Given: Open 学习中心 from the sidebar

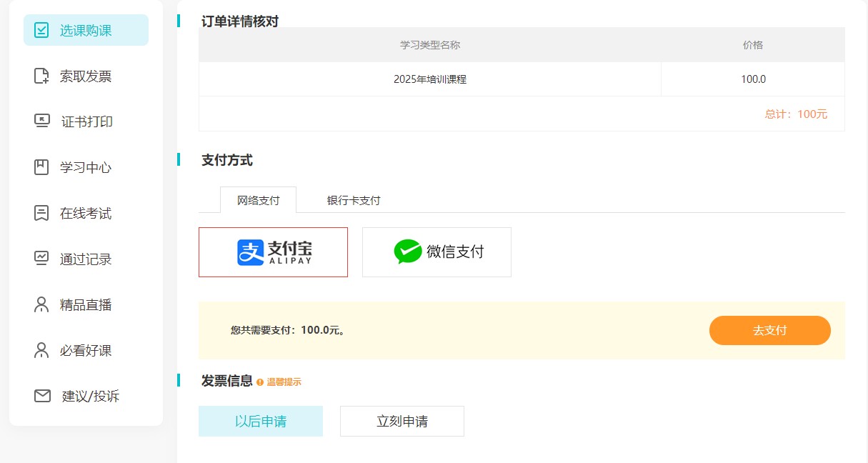Looking at the screenshot, I should tap(86, 167).
